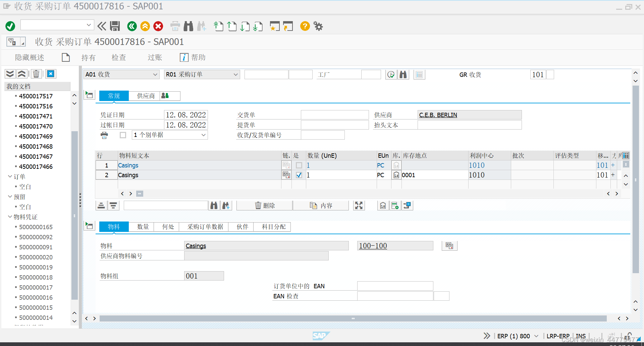Open the Customize Layout gear icon
This screenshot has width=644, height=346.
click(x=318, y=26)
